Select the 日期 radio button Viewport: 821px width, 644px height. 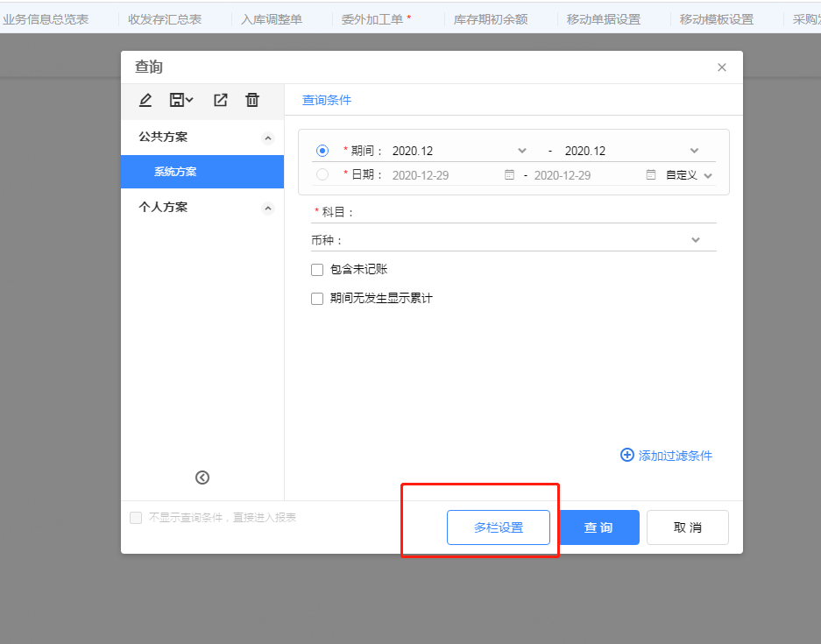click(322, 175)
